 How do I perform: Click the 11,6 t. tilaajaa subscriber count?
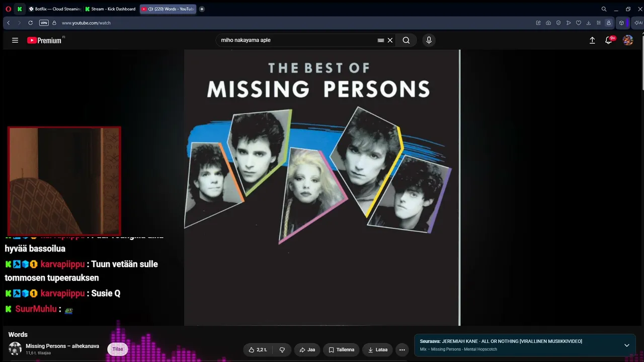click(38, 353)
